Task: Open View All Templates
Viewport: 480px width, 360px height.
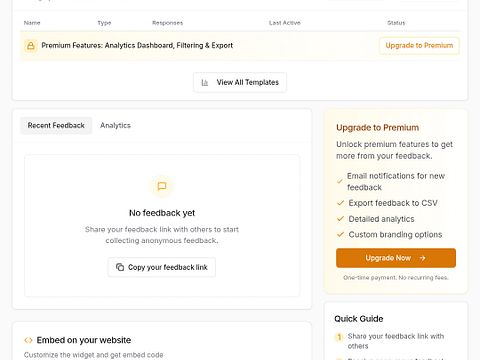Action: (x=240, y=82)
